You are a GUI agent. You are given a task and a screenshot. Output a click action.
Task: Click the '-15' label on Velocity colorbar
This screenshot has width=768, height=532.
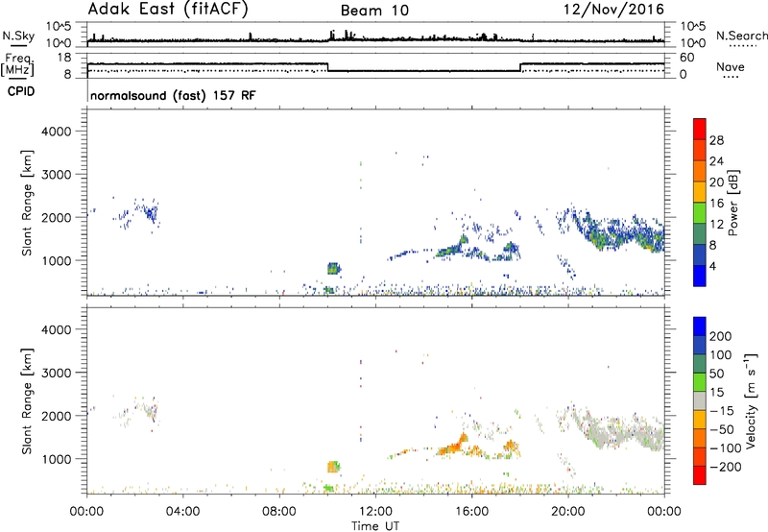[722, 411]
